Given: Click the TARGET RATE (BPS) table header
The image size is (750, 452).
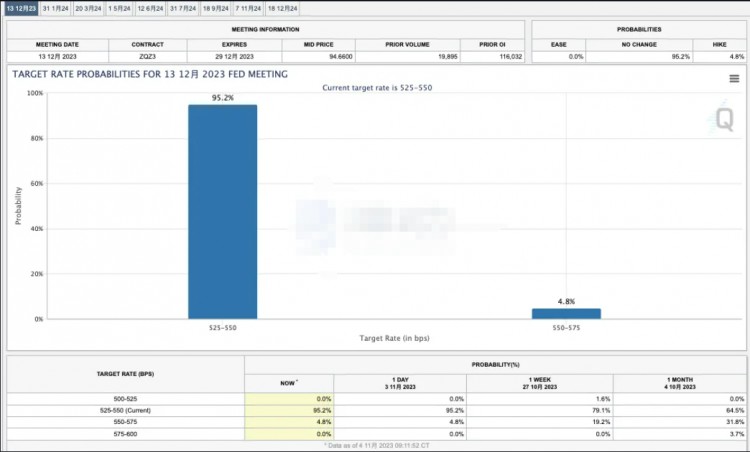Looking at the screenshot, I should pyautogui.click(x=125, y=374).
